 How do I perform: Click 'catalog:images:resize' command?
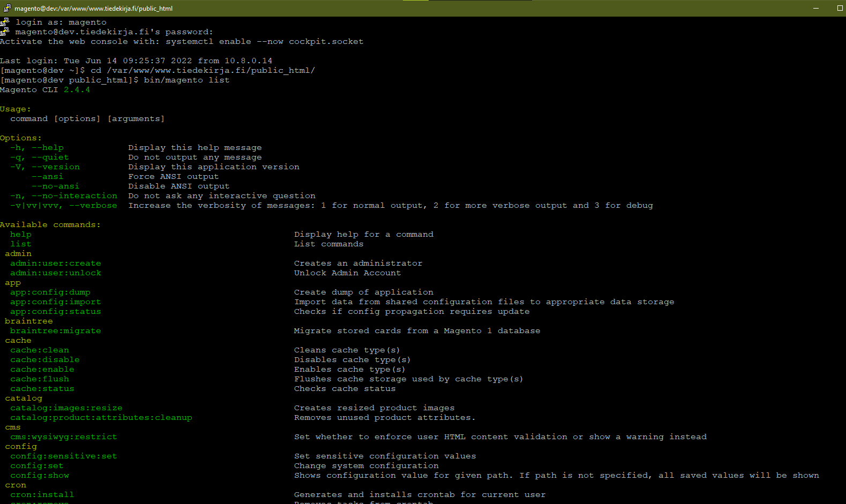[66, 408]
